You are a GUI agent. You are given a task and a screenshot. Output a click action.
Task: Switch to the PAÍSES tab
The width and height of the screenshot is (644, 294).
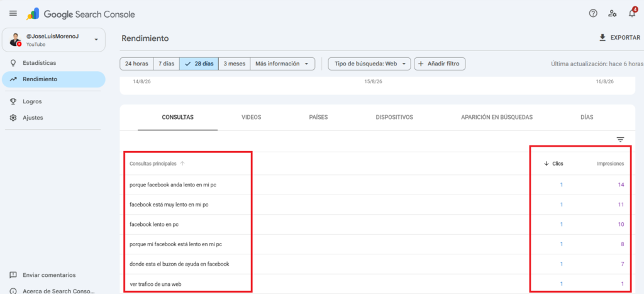pyautogui.click(x=318, y=117)
